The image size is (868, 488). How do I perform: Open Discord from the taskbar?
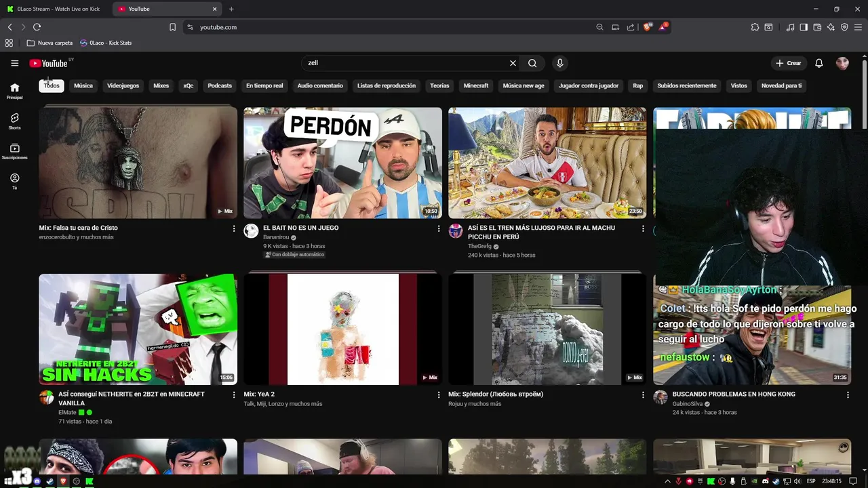click(x=37, y=481)
